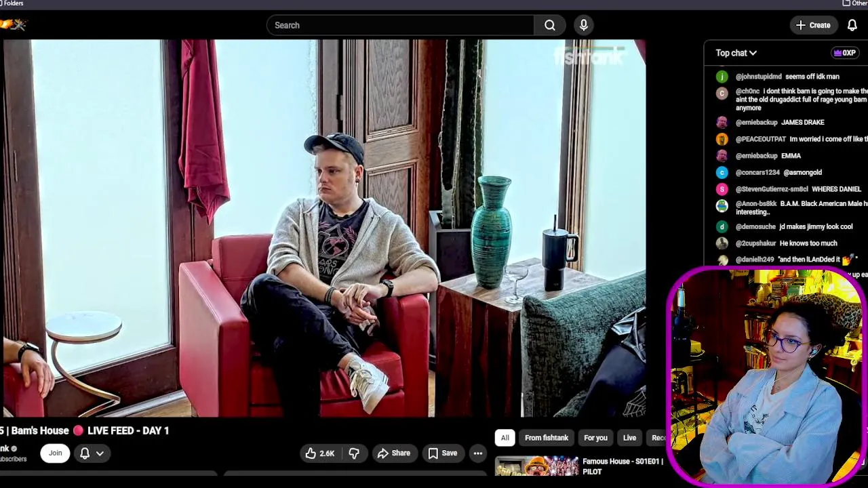The image size is (868, 488).
Task: Open Famous House S01E01 title link
Action: [x=623, y=466]
